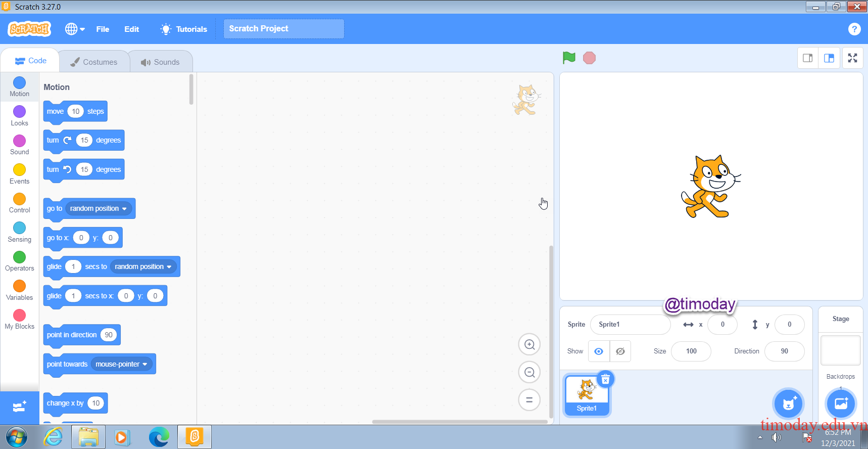
Task: Select the Sound block category
Action: pyautogui.click(x=19, y=145)
